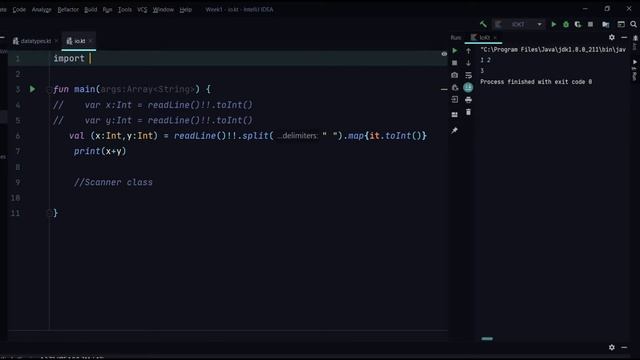This screenshot has height=360, width=640.
Task: Click the //Scanner class comment
Action: click(113, 182)
